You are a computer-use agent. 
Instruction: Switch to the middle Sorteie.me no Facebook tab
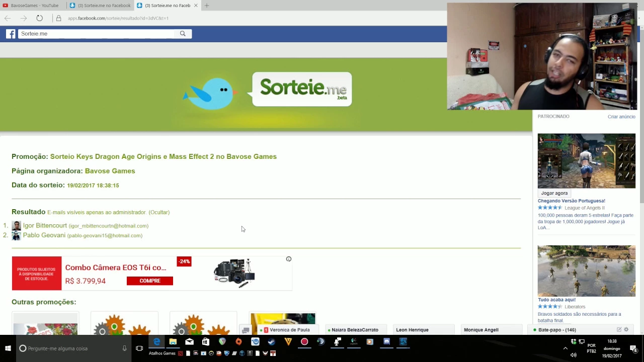(100, 6)
